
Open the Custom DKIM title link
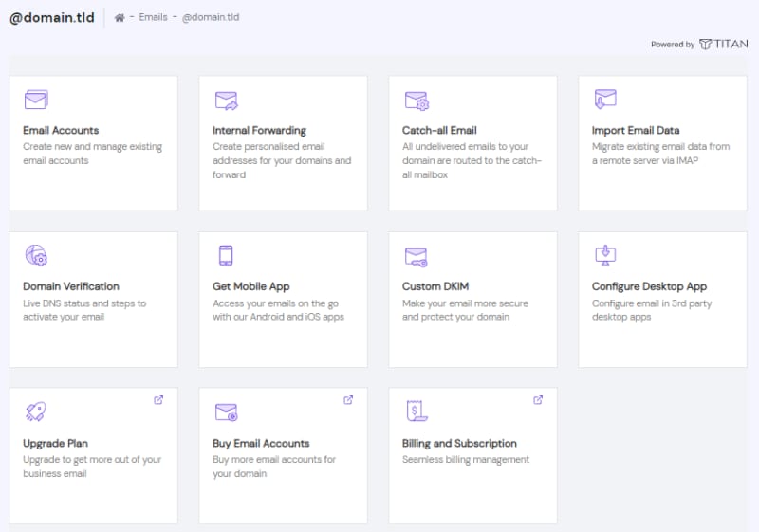(x=437, y=286)
